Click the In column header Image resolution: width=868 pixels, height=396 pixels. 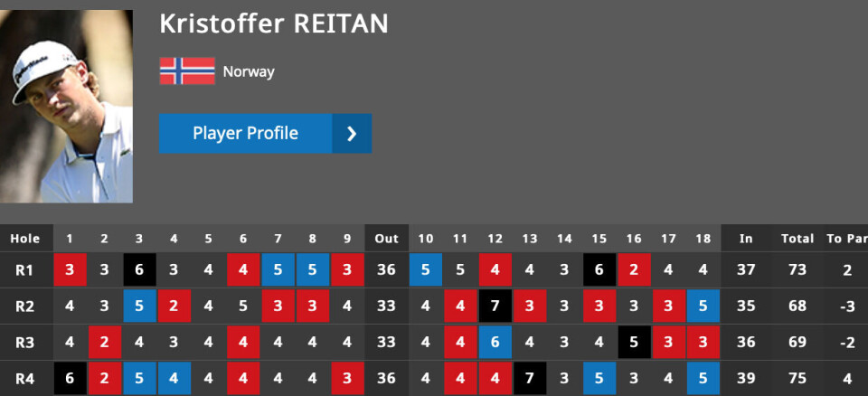pos(746,239)
